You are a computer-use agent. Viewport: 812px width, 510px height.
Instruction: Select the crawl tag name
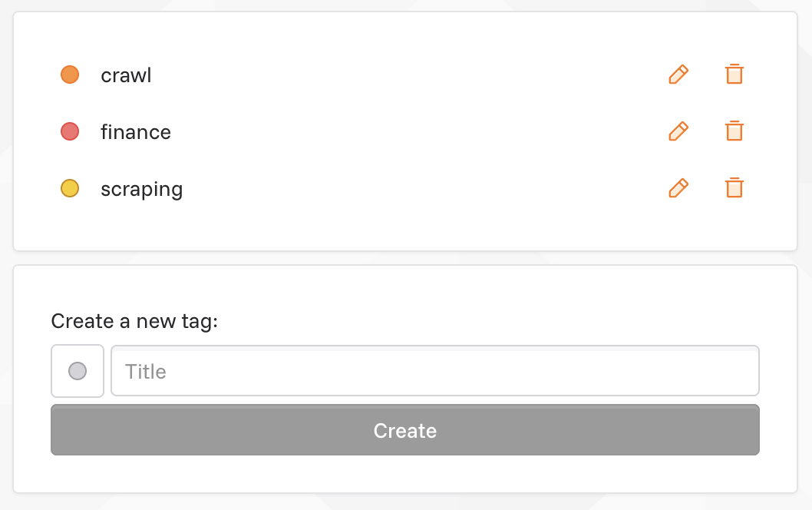point(126,75)
